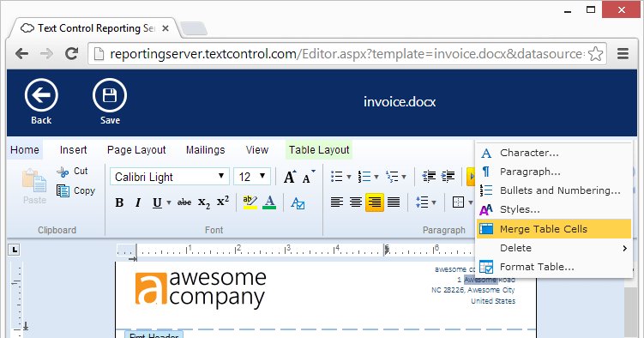
Task: Expand numbered list dropdown arrow
Action: pyautogui.click(x=376, y=177)
